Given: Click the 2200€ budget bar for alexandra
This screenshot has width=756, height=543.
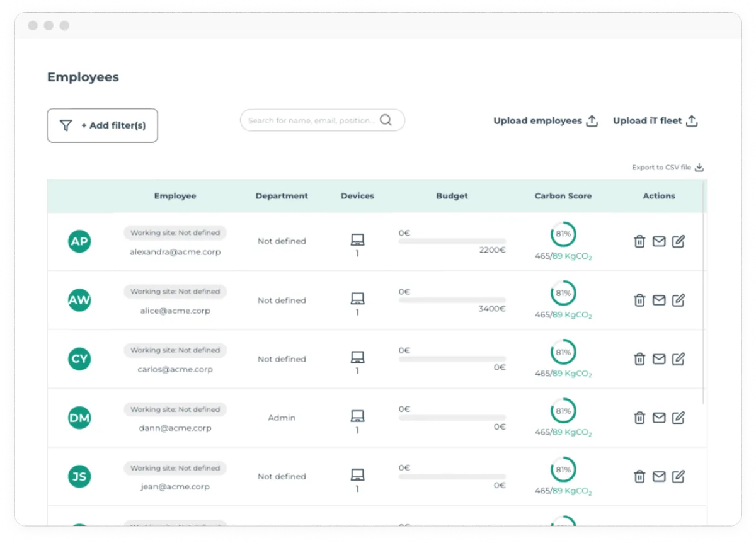Looking at the screenshot, I should pyautogui.click(x=452, y=241).
